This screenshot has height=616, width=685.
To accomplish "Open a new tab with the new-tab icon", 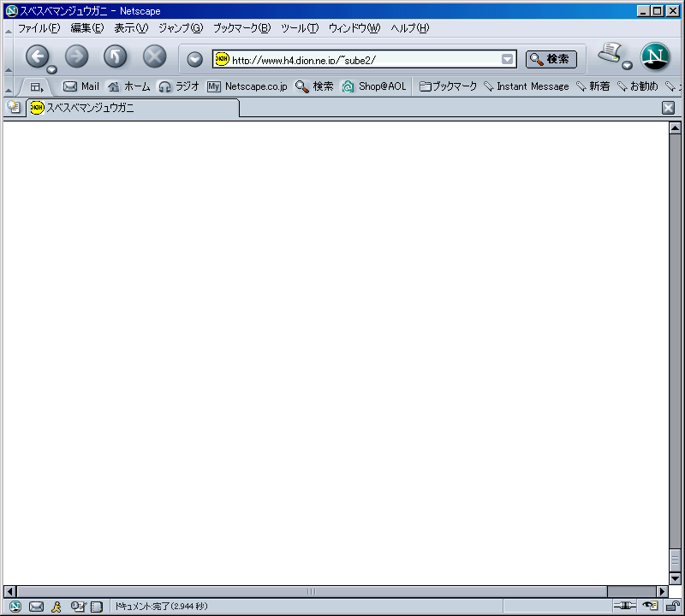I will coord(14,108).
